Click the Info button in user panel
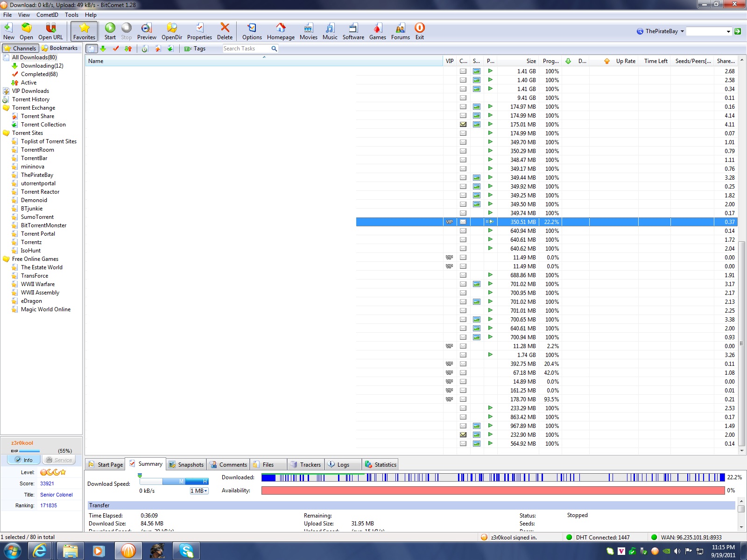This screenshot has height=560, width=747. pos(23,460)
